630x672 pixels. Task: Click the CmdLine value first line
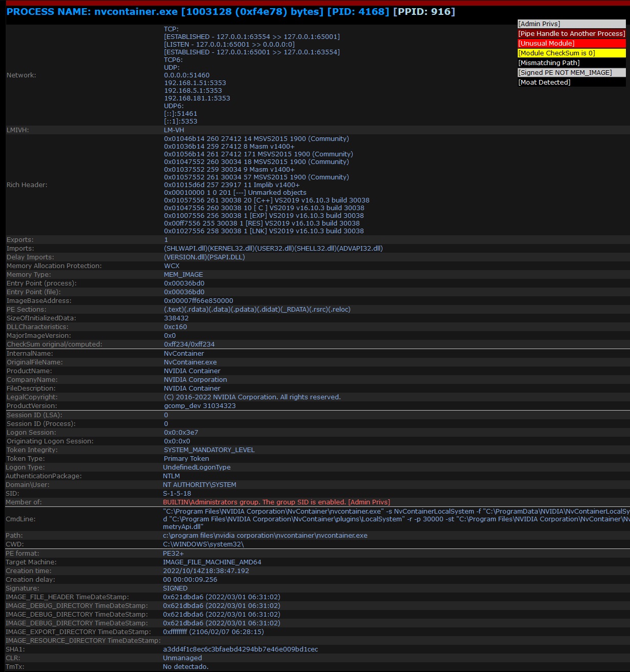pyautogui.click(x=396, y=512)
